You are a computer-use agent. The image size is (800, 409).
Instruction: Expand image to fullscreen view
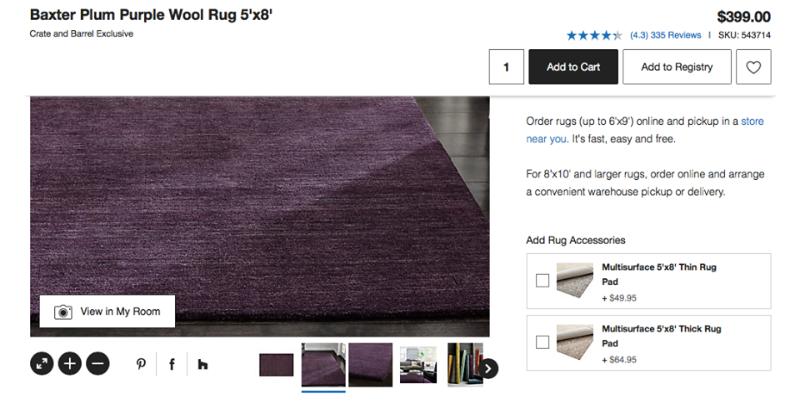(x=42, y=364)
